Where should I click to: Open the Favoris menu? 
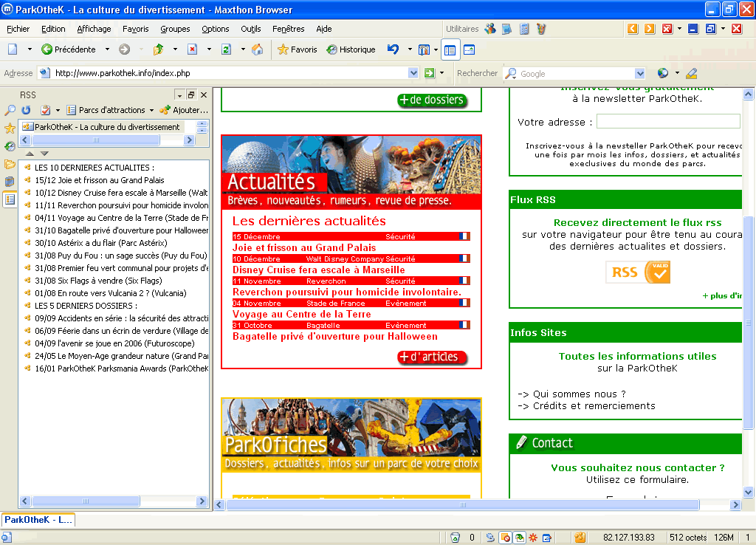[x=135, y=29]
